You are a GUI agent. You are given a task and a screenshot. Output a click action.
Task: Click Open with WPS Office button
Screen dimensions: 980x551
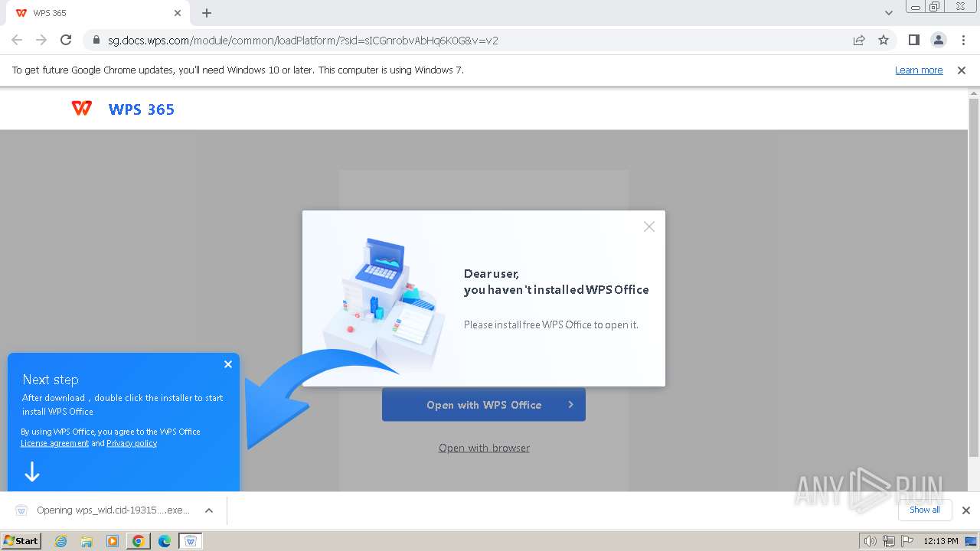click(x=484, y=405)
